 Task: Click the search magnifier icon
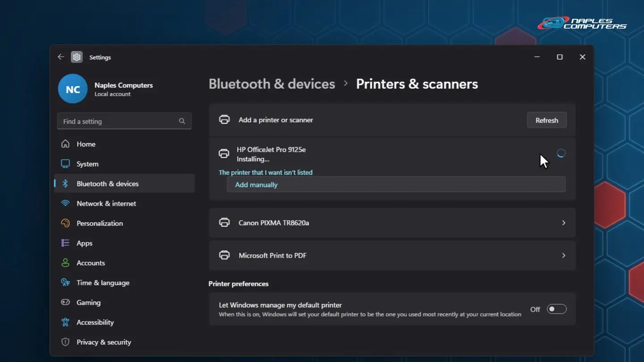(x=182, y=121)
